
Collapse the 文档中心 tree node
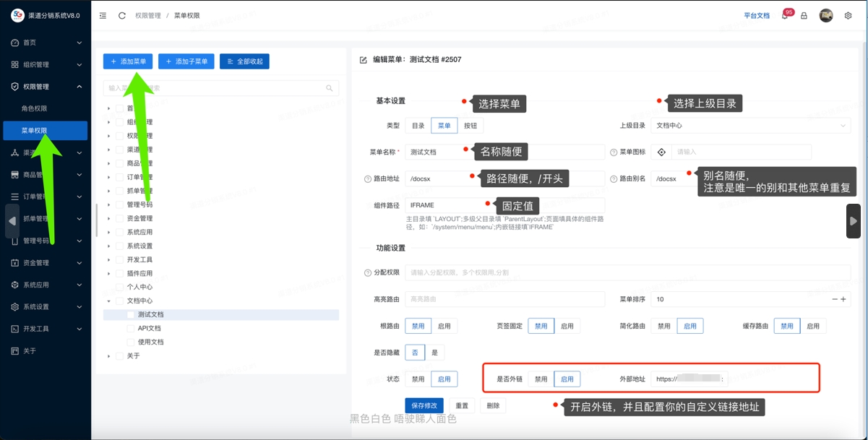(109, 301)
